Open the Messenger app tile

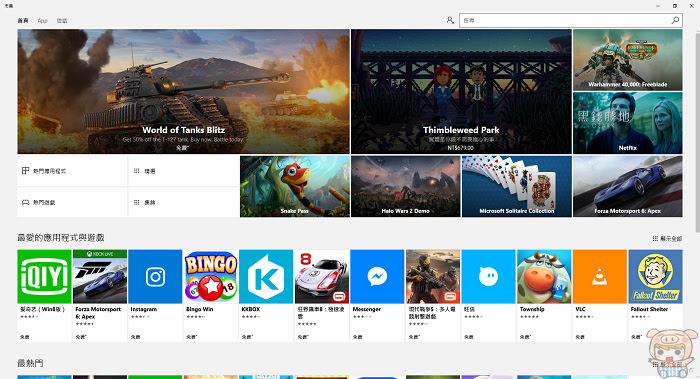click(x=377, y=295)
